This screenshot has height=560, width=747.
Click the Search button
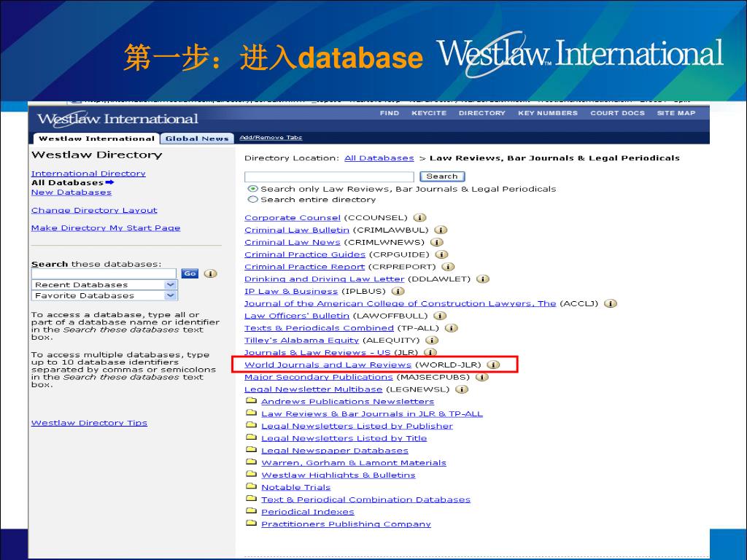click(442, 176)
